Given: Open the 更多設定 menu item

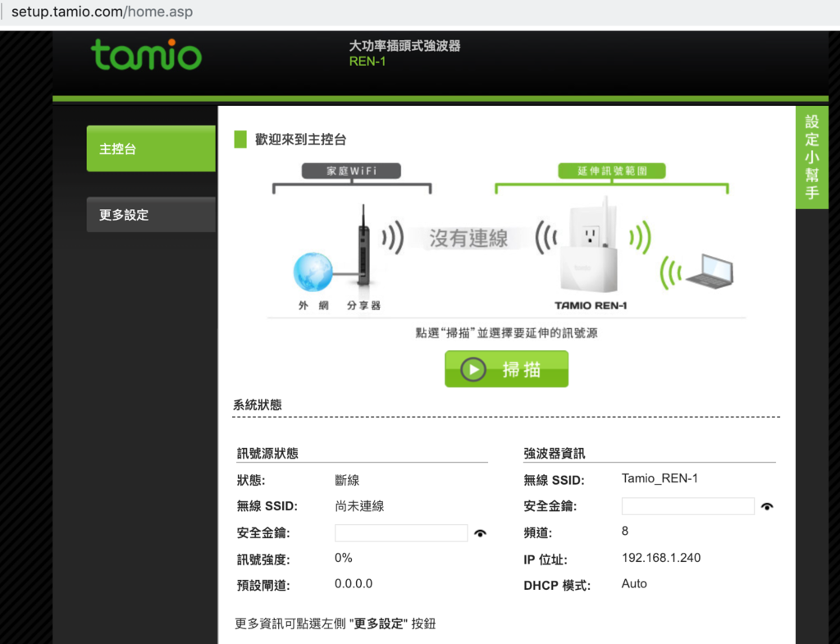Looking at the screenshot, I should pyautogui.click(x=151, y=214).
